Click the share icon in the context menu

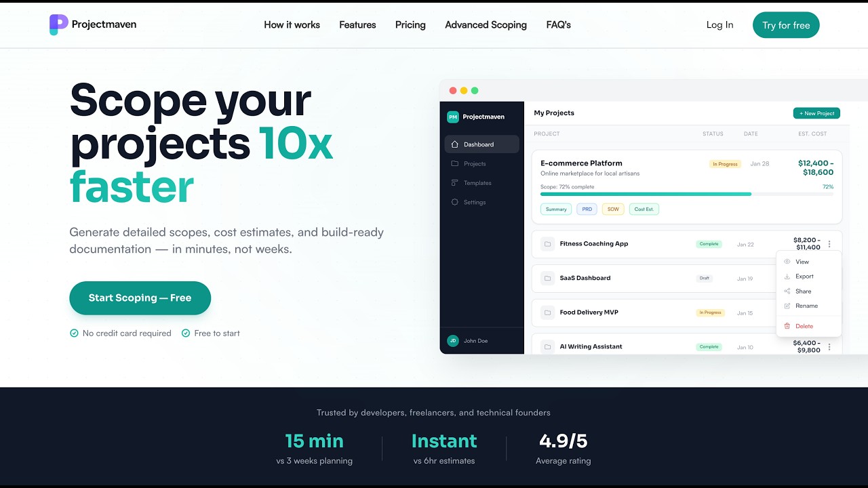(x=787, y=291)
